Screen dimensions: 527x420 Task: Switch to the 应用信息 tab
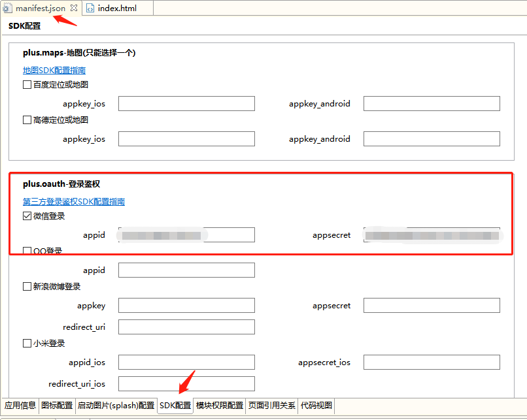click(20, 405)
